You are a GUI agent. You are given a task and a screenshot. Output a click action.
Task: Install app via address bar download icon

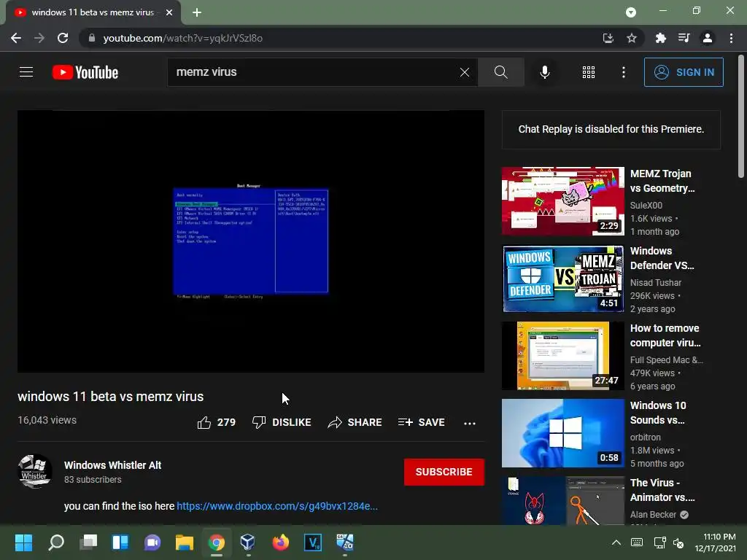[x=608, y=38]
